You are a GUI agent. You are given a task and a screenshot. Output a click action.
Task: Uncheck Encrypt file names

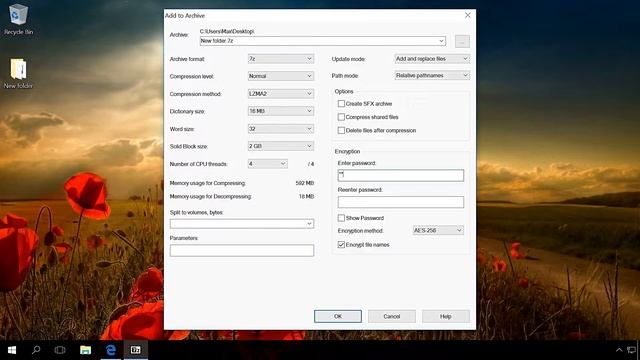coord(341,245)
